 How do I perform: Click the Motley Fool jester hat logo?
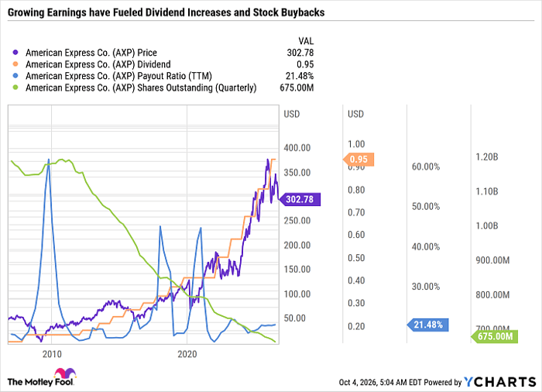[x=65, y=373]
